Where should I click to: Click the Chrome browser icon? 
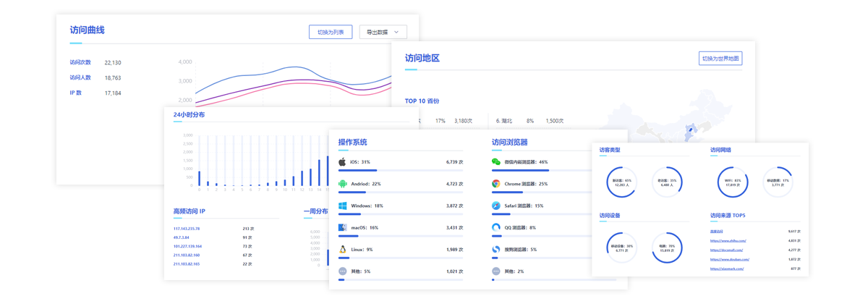tap(496, 184)
